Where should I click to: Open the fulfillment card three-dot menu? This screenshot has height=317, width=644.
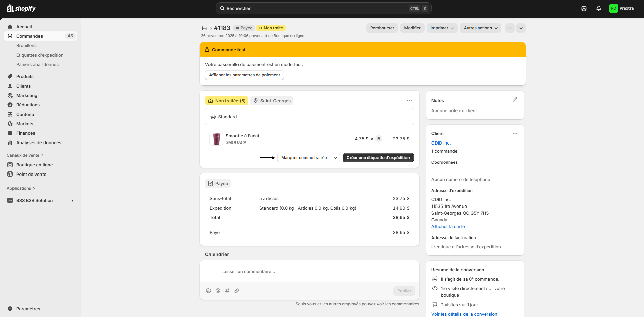point(409,101)
